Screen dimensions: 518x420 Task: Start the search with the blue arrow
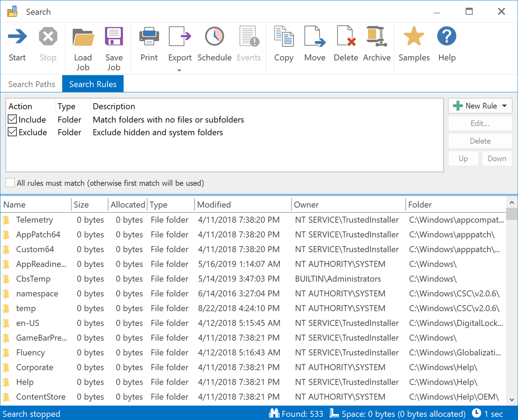click(x=17, y=37)
